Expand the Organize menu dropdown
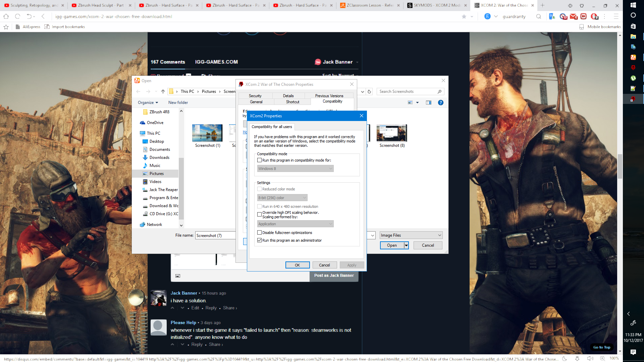Viewport: 644px width, 362px height. click(x=148, y=103)
